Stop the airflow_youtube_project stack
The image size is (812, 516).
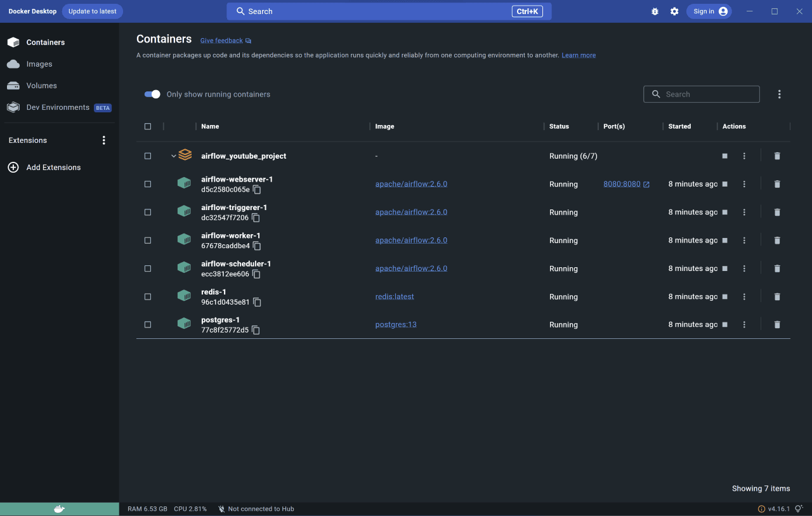(725, 156)
